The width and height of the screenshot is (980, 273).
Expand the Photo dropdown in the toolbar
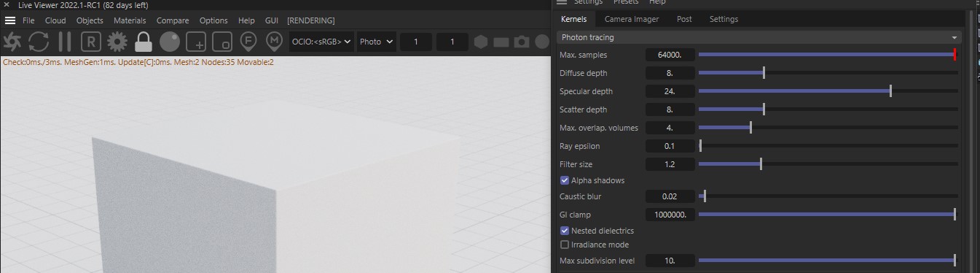click(377, 42)
